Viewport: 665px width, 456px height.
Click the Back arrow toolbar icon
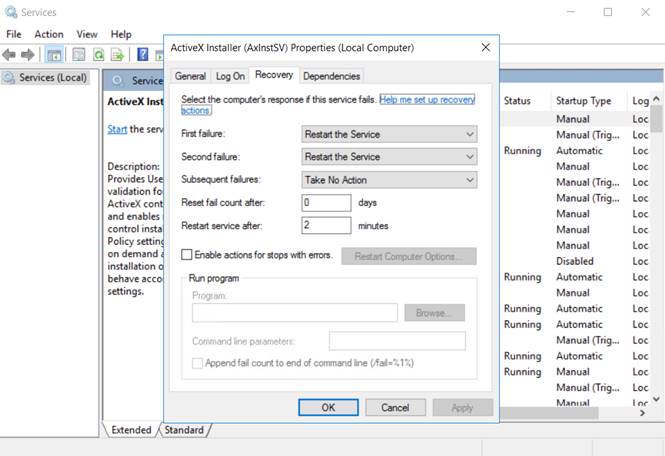pos(9,55)
